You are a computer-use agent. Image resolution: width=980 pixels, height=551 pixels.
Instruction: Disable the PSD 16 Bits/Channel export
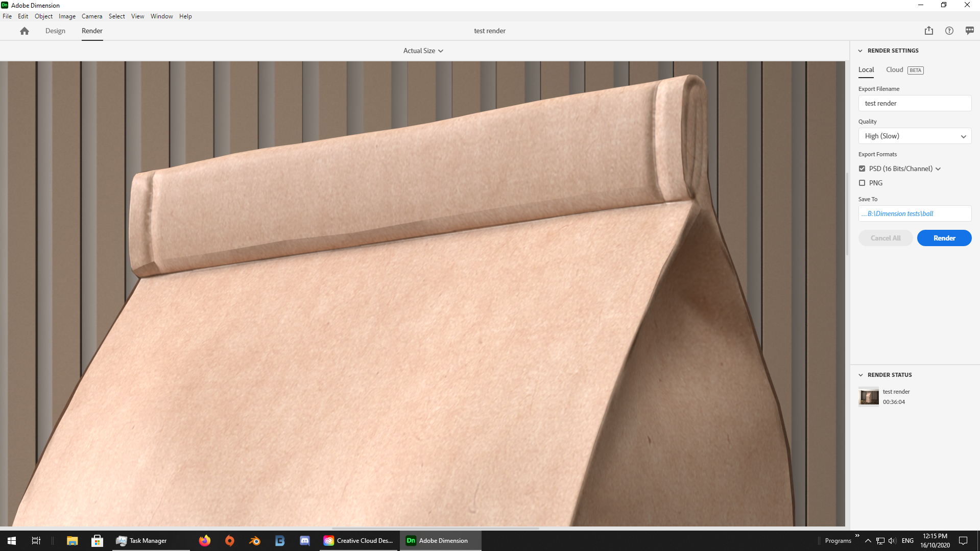862,168
